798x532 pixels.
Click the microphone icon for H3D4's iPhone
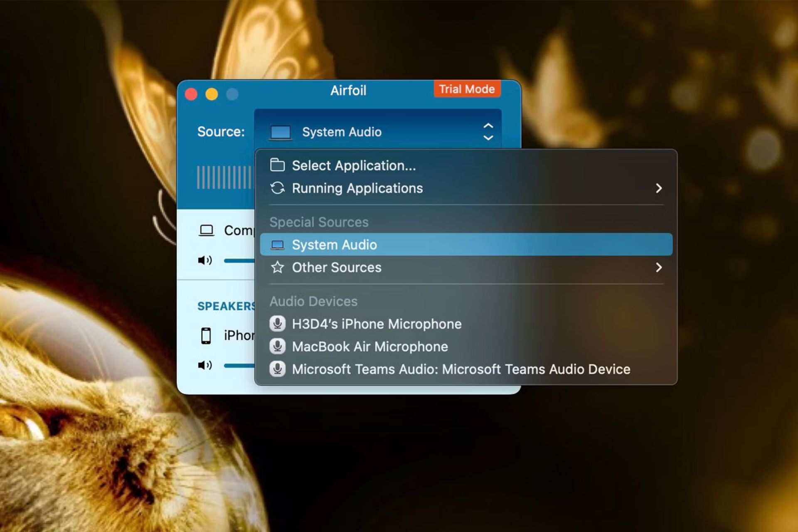click(x=277, y=323)
